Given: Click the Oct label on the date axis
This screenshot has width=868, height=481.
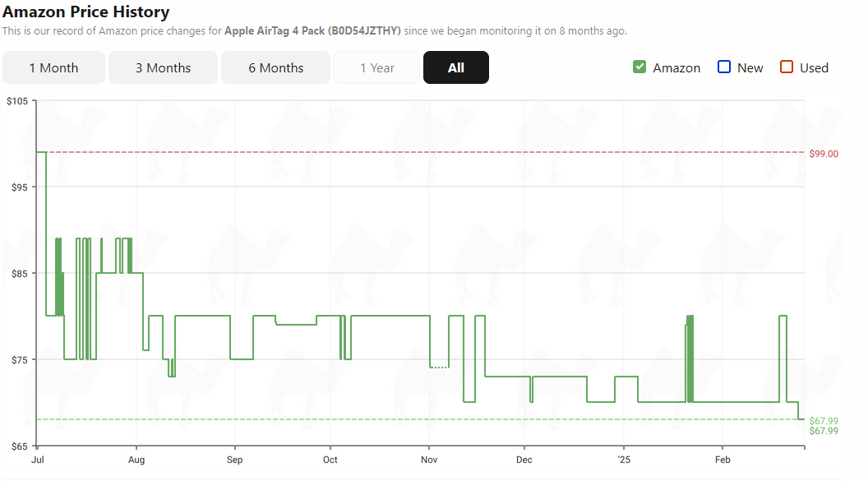Looking at the screenshot, I should pyautogui.click(x=330, y=459).
